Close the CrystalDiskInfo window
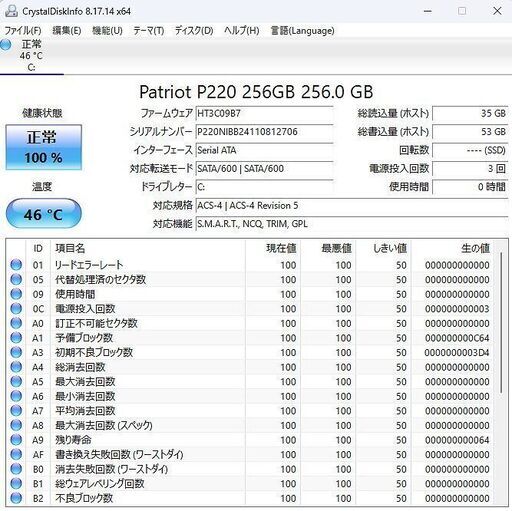Viewport: 512px width, 511px height. point(497,11)
